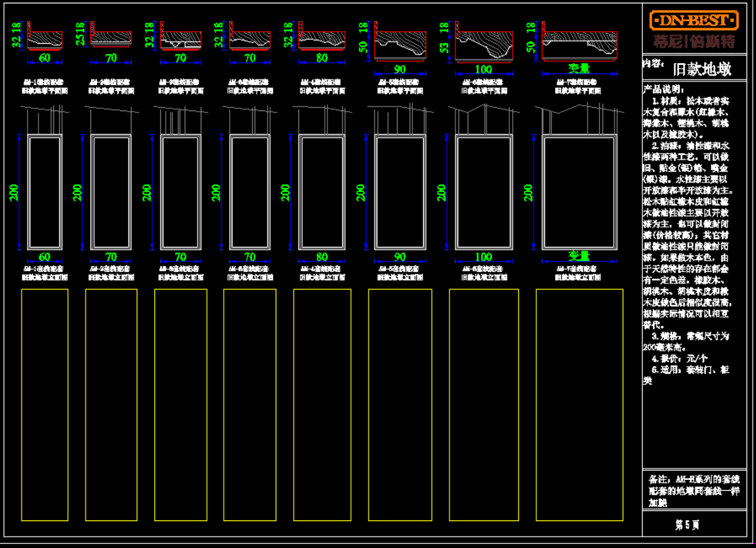Viewport: 756px width, 548px height.
Task: Click the 内容 label in the title block
Action: point(651,64)
